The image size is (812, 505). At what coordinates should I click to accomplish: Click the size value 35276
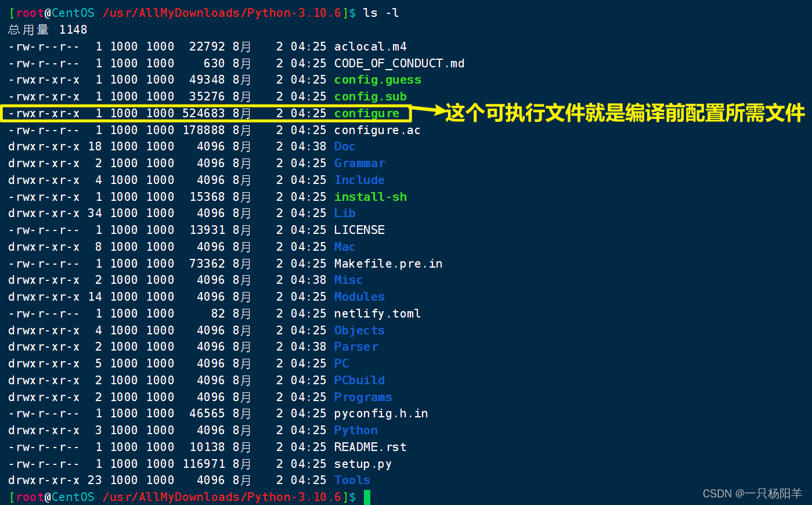click(x=207, y=96)
